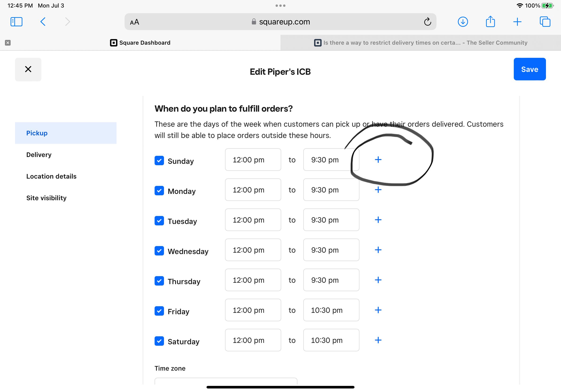Switch to the Delivery section

click(x=66, y=155)
